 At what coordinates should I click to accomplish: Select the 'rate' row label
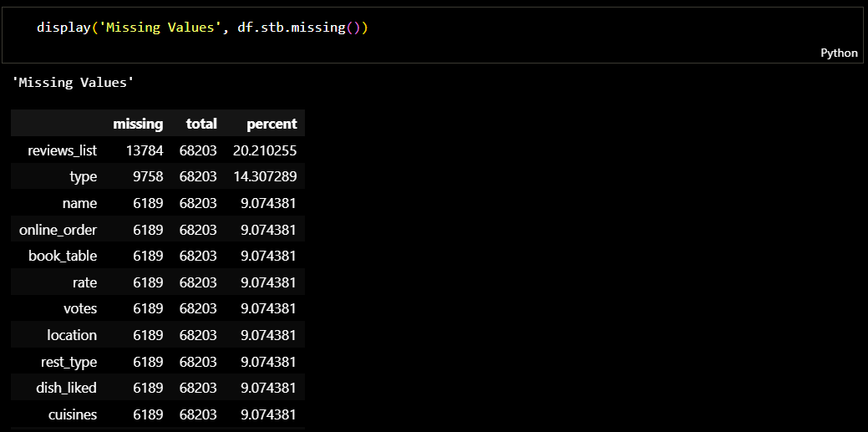point(84,282)
